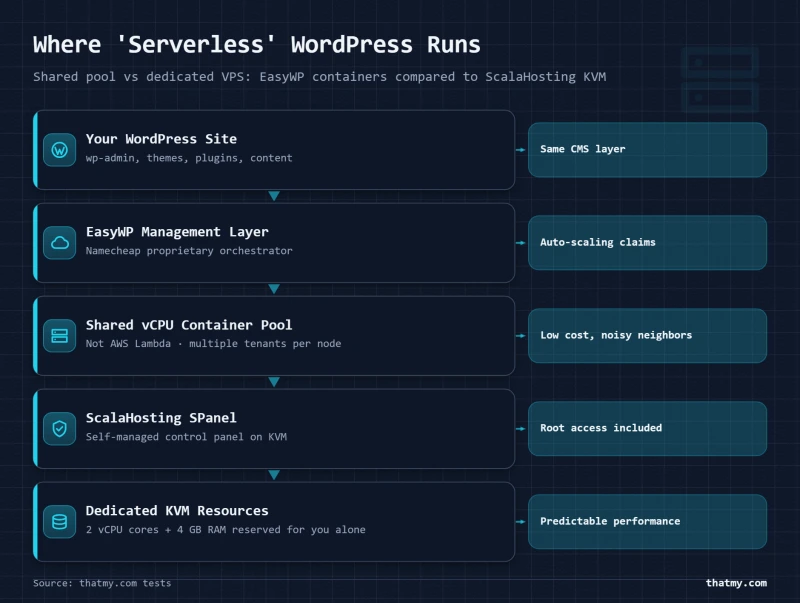800x603 pixels.
Task: Click 'Not AWS Lambda · multiple tenants per node' text
Action: [x=213, y=344]
